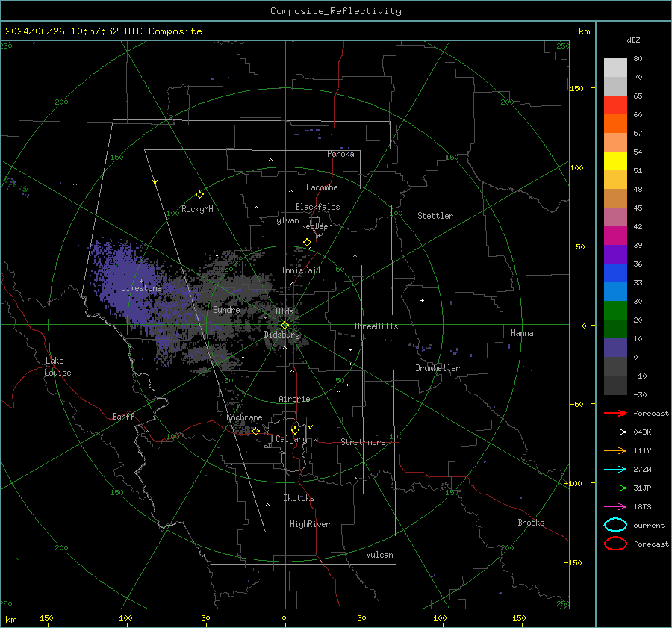Viewport: 672px width, 628px height.
Task: Click the Okotoks town label
Action: [299, 498]
